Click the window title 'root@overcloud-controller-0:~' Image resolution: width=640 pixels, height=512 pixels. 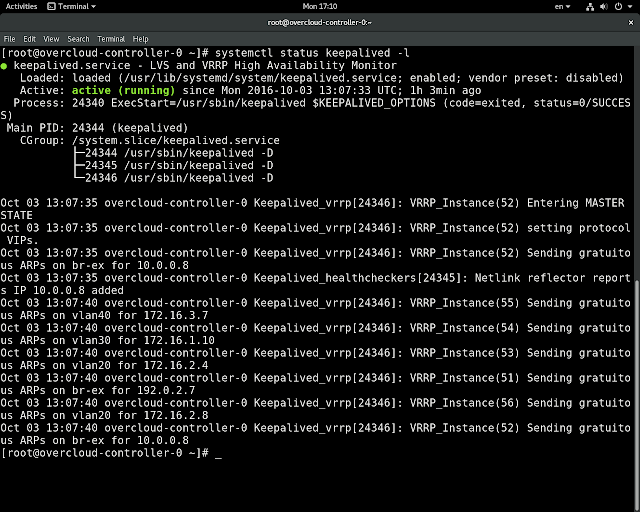pos(320,22)
